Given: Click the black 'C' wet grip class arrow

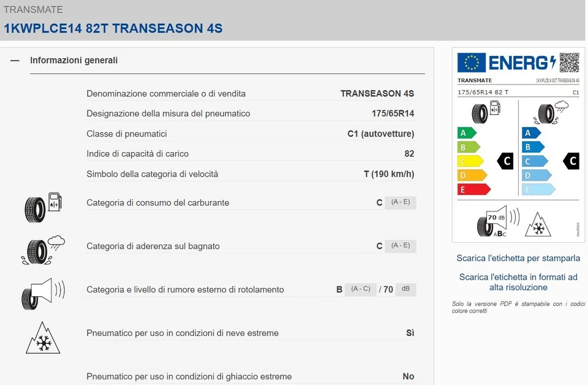Looking at the screenshot, I should (570, 161).
